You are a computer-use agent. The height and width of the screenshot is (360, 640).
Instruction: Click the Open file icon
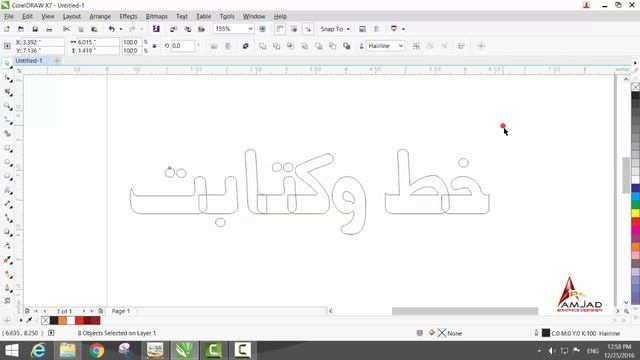coord(21,29)
